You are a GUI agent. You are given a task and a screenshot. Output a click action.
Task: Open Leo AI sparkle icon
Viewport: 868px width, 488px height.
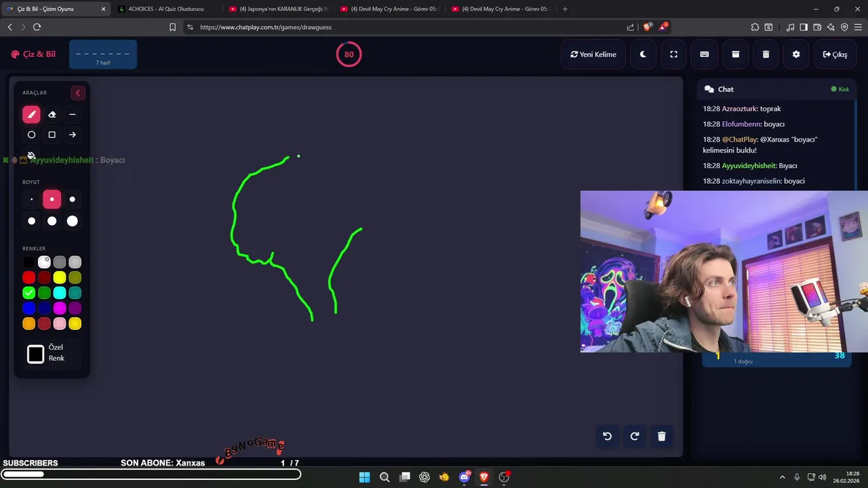click(831, 27)
